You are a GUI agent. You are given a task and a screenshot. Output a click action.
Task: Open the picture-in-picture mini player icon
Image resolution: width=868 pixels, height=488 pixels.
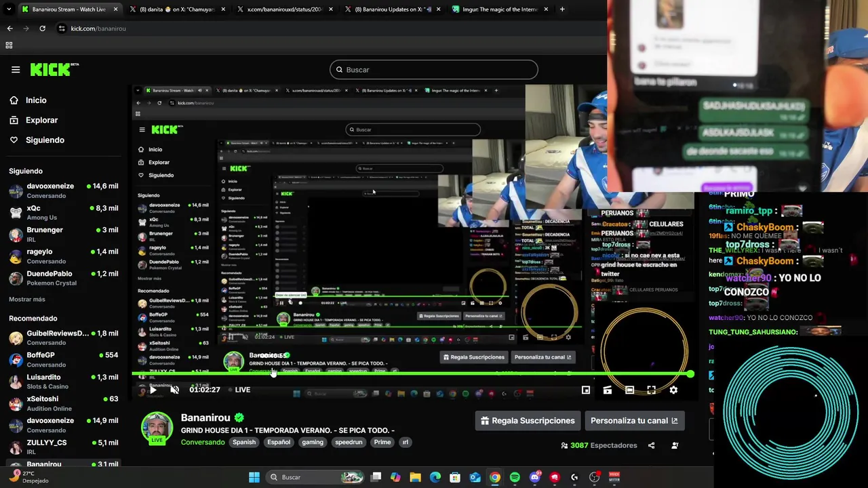click(x=586, y=390)
